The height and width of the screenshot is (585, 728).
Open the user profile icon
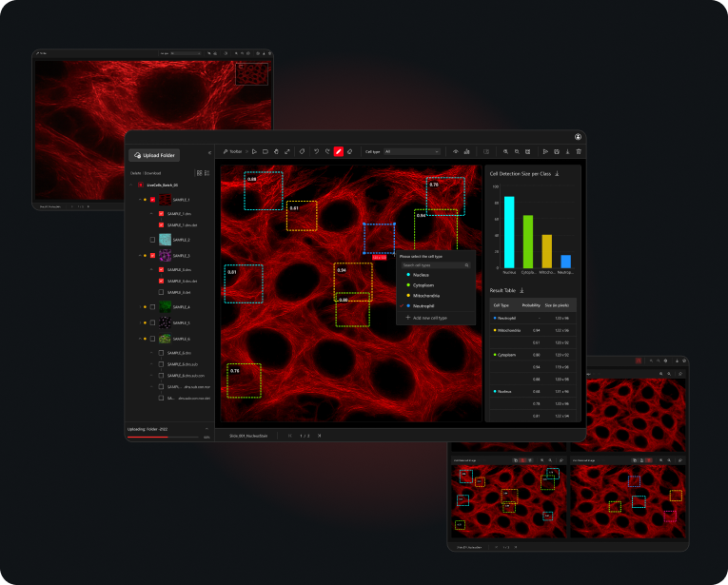(578, 137)
